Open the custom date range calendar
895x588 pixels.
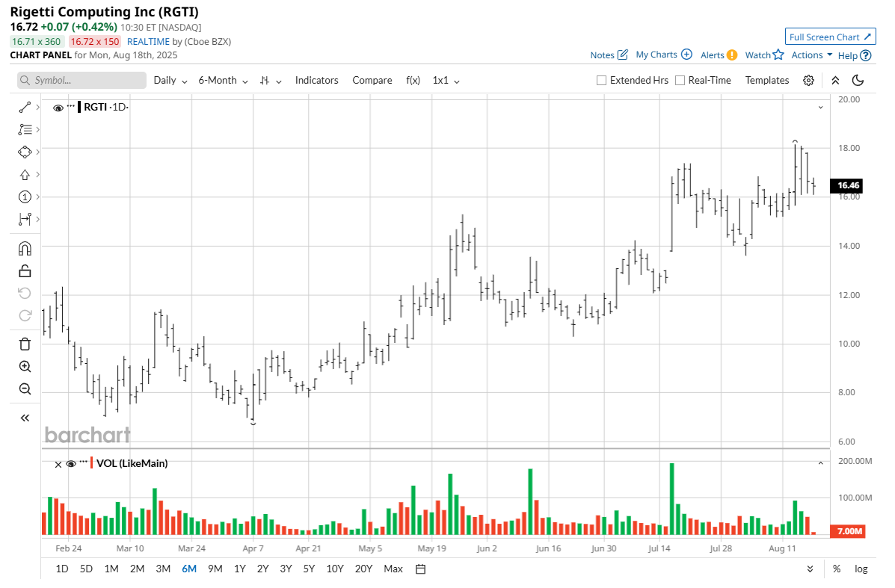(421, 569)
